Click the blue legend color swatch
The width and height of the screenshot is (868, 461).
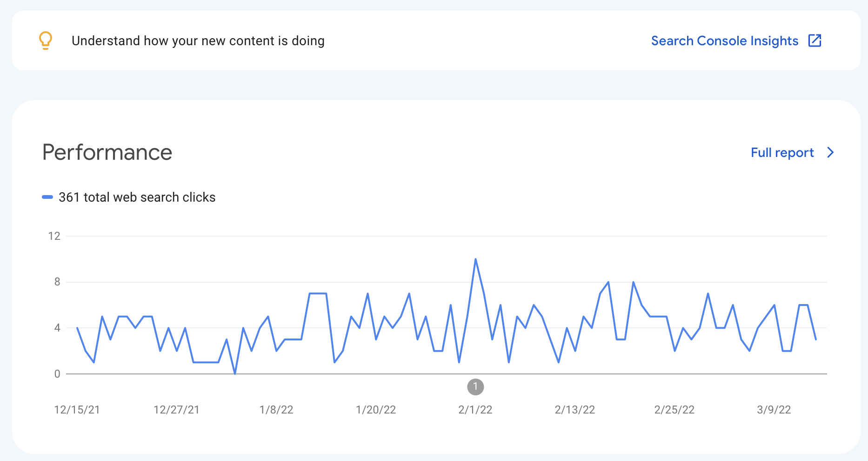pos(47,197)
